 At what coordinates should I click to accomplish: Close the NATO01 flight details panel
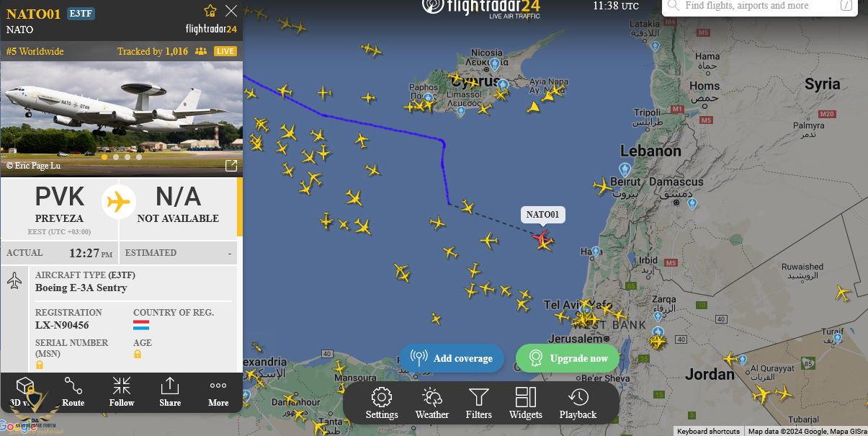231,11
